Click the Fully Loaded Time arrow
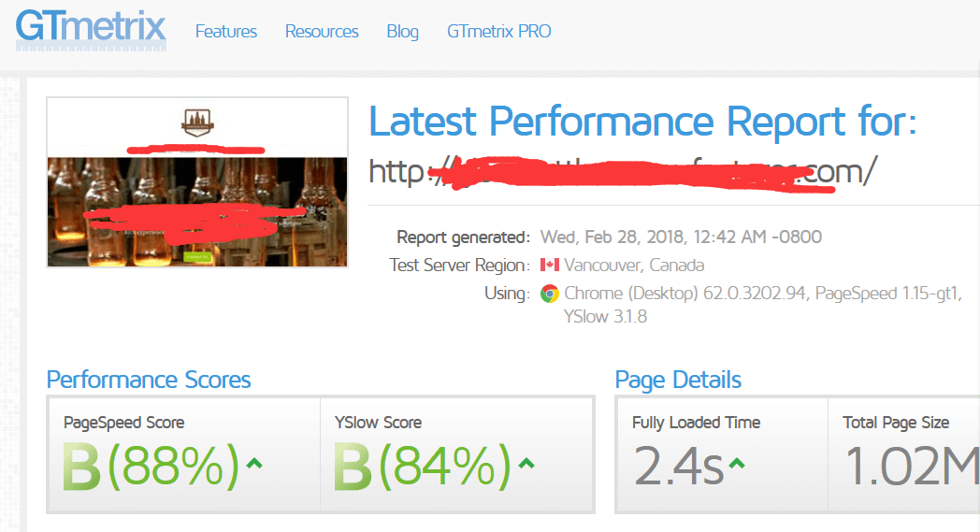Screen dimensions: 980x532 pyautogui.click(x=737, y=463)
